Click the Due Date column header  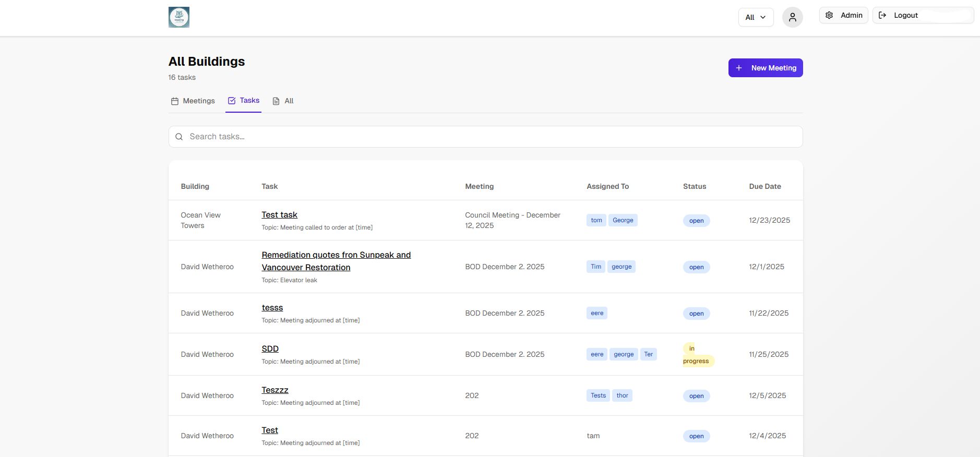[764, 186]
